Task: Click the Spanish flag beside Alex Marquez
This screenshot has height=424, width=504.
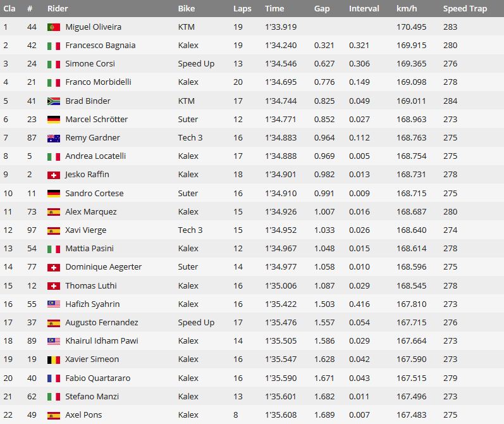Action: pyautogui.click(x=54, y=212)
